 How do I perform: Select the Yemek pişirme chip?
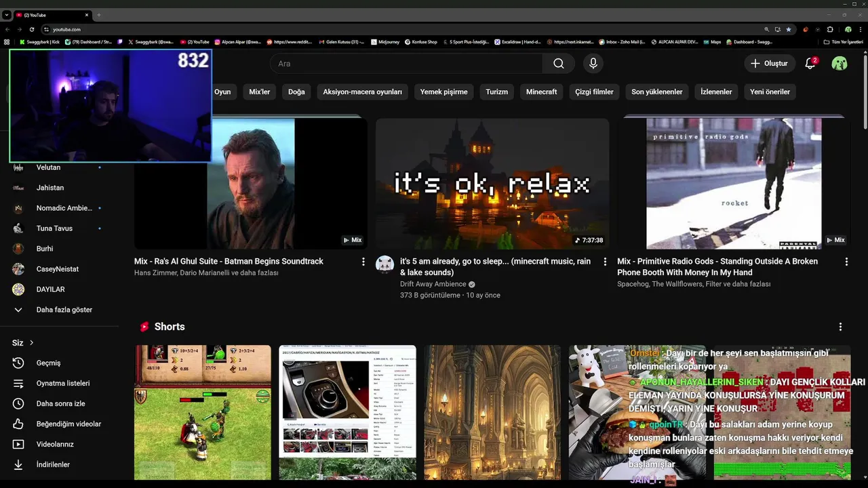click(443, 91)
